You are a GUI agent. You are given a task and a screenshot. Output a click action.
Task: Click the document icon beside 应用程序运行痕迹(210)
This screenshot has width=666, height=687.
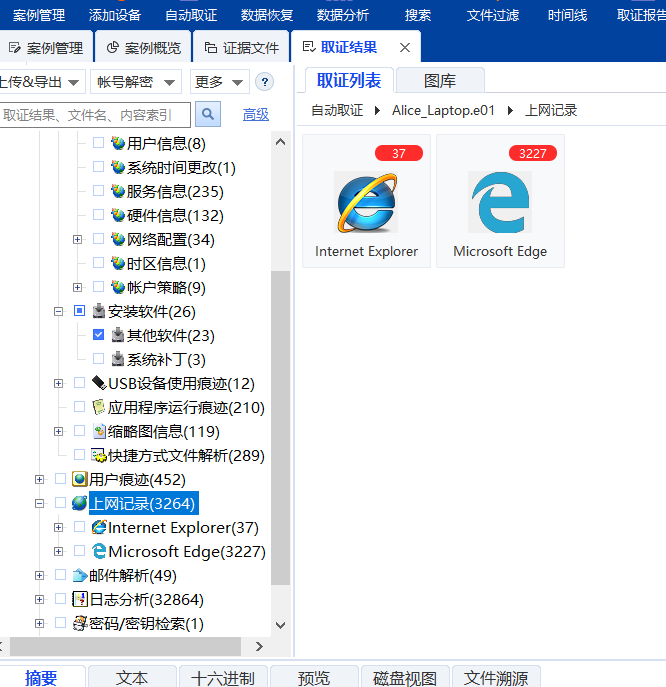point(99,407)
